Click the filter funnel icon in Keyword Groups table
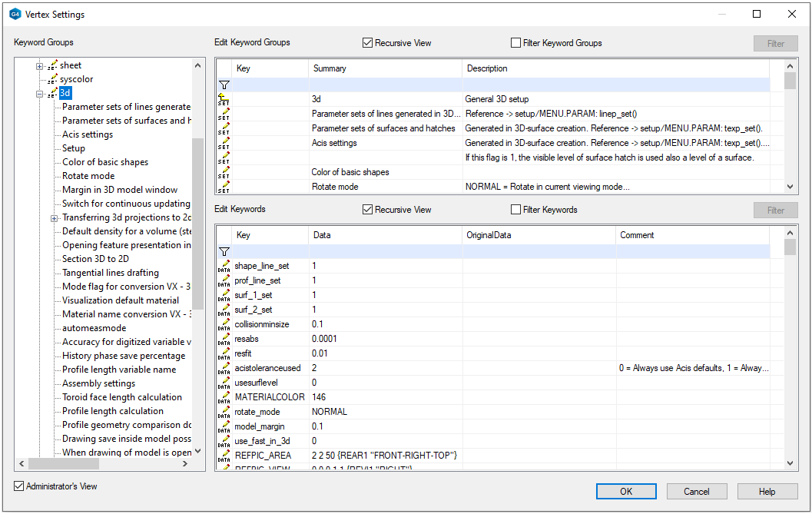The width and height of the screenshot is (812, 514). [224, 85]
